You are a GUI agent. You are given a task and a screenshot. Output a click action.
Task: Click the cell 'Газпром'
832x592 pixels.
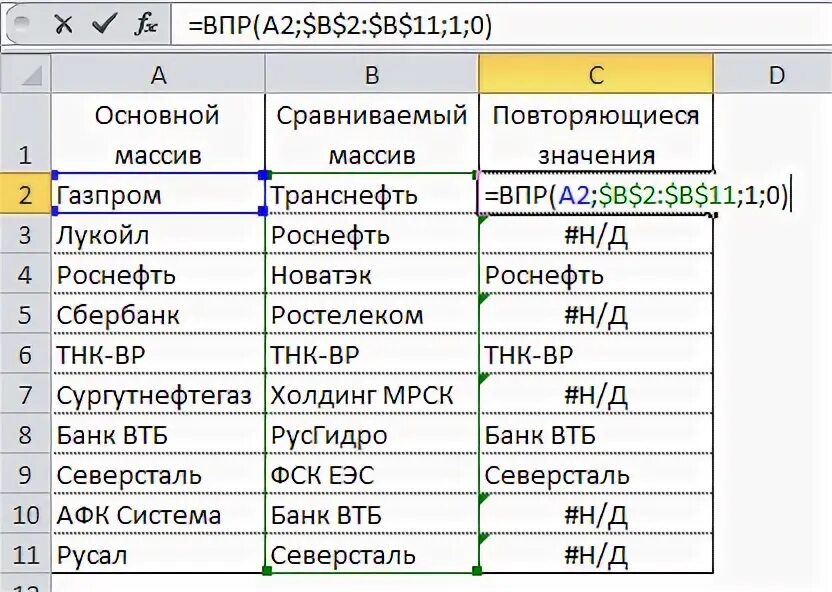158,194
